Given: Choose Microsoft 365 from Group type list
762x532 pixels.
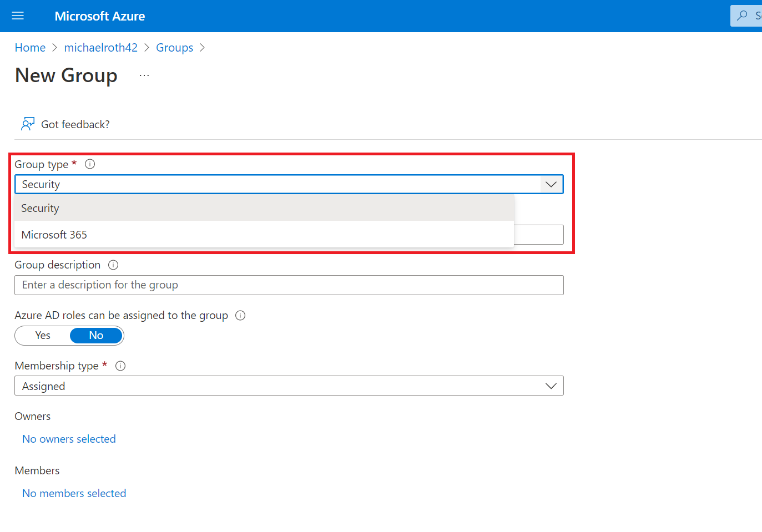Looking at the screenshot, I should tap(264, 235).
